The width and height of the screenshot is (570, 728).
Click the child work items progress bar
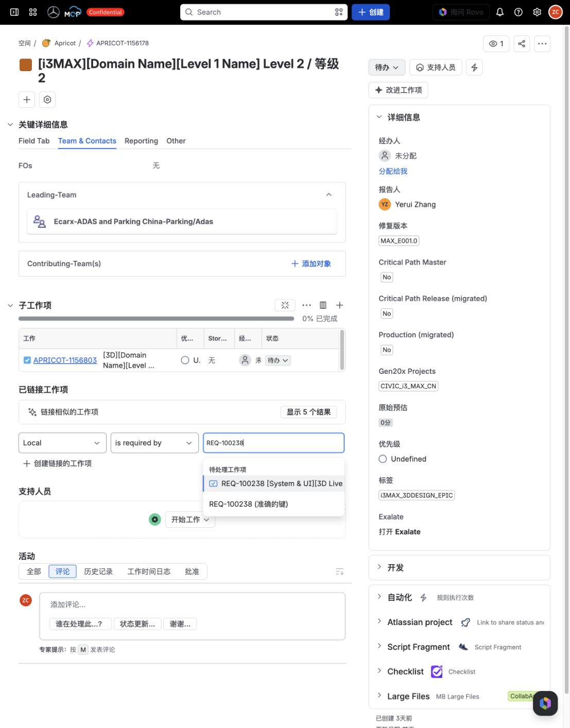[x=156, y=319]
